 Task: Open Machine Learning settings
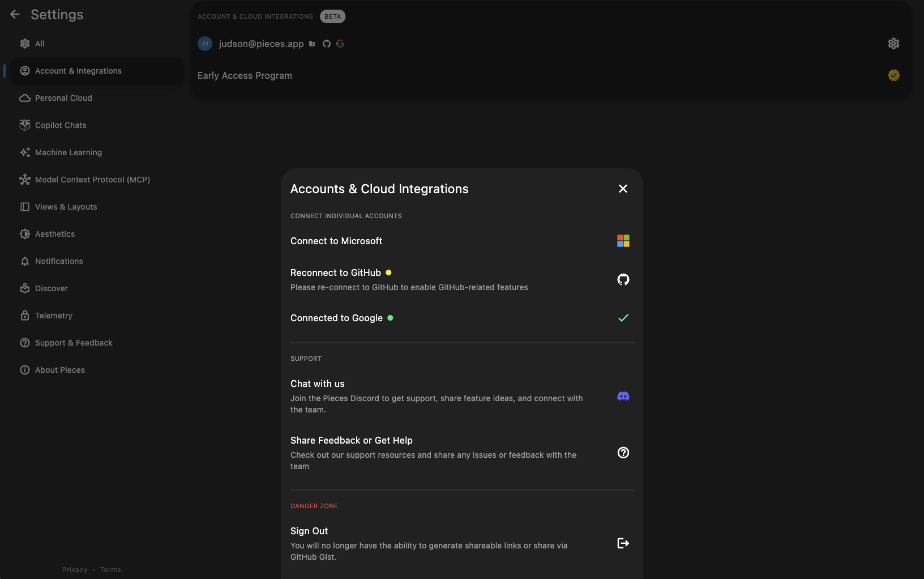tap(97, 152)
